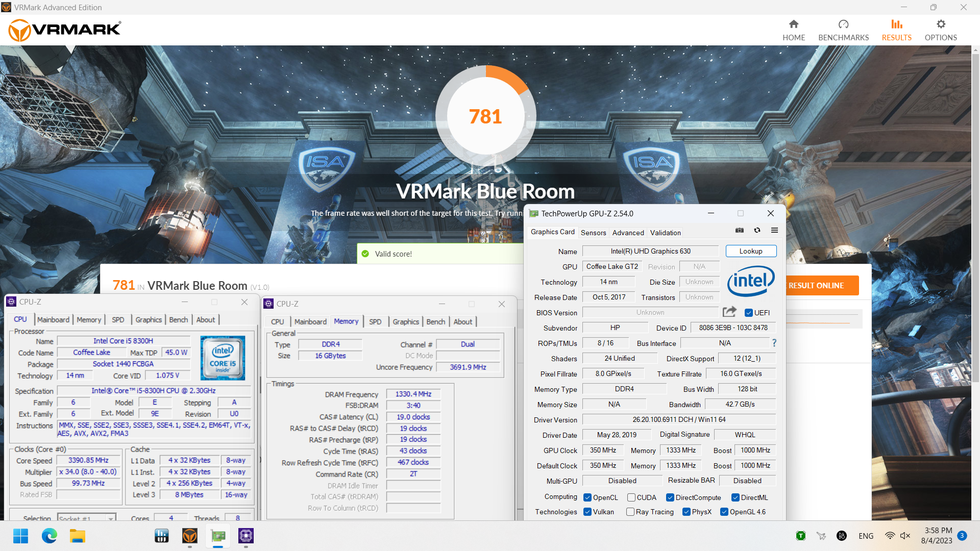Toggle the OpenCL checkbox

[587, 497]
